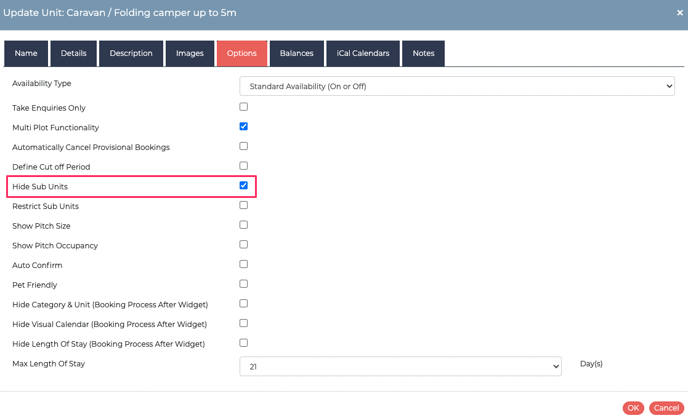The height and width of the screenshot is (418, 688).
Task: Click the OK button
Action: click(x=633, y=408)
